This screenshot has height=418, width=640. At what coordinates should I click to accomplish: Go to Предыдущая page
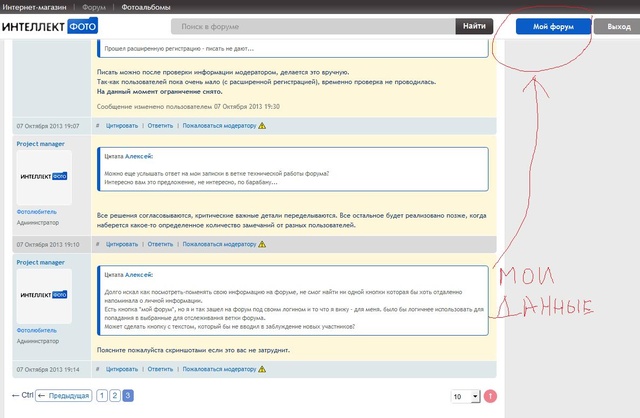pyautogui.click(x=63, y=396)
